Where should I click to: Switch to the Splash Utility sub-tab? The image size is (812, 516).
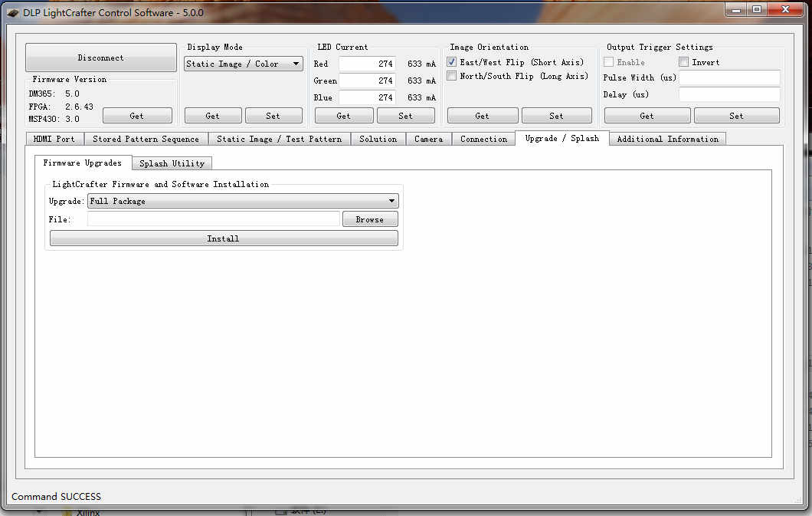[172, 163]
